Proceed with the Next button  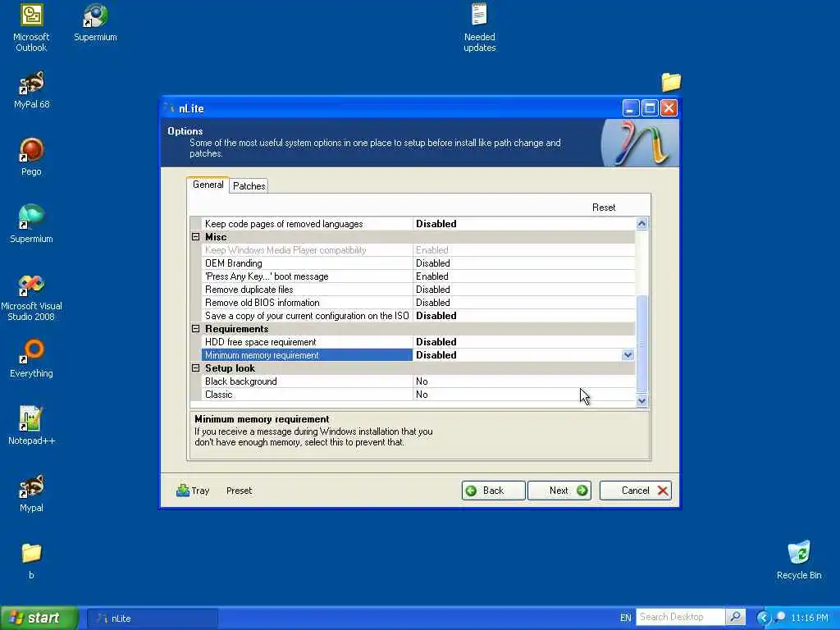pyautogui.click(x=559, y=491)
